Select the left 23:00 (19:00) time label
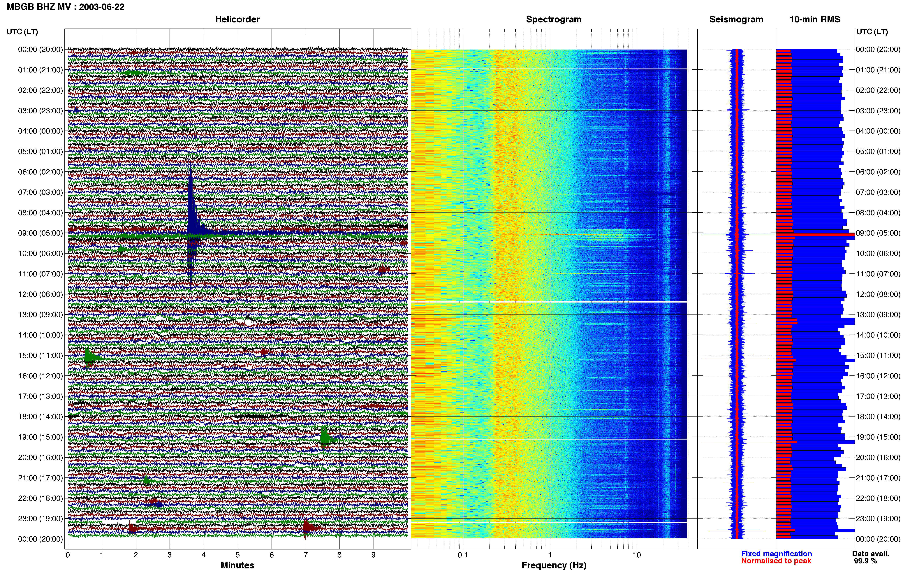The width and height of the screenshot is (924, 578). (41, 518)
